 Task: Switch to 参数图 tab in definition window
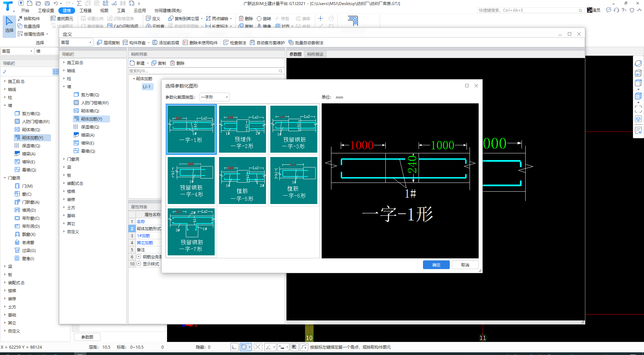(296, 54)
